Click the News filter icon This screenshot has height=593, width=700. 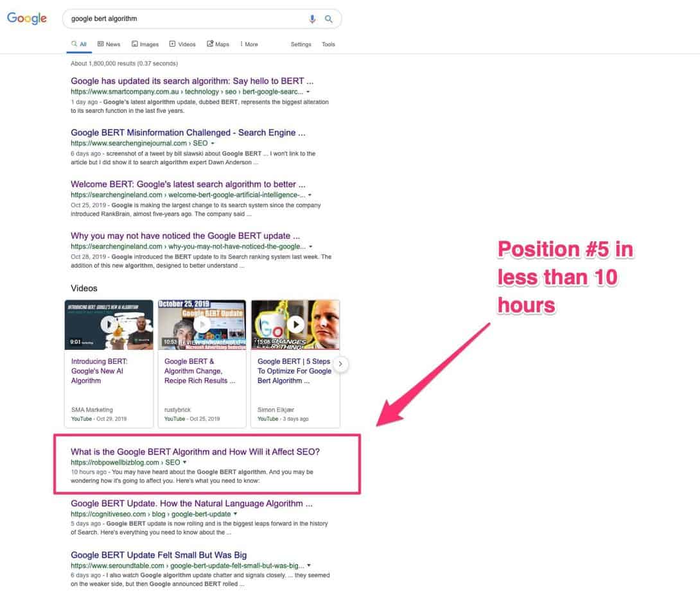tap(100, 44)
